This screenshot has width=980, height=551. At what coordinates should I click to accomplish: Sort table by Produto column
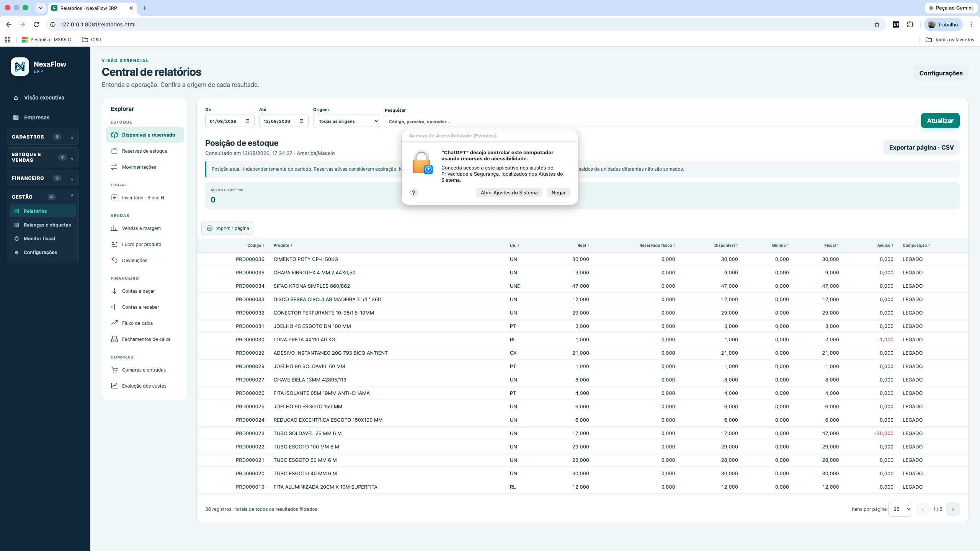[283, 246]
